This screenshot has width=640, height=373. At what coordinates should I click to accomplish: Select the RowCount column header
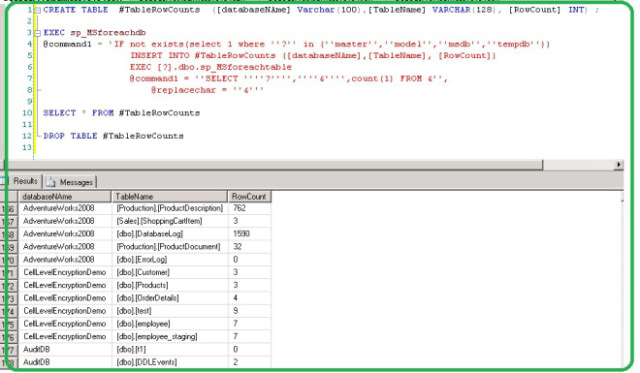click(x=249, y=196)
